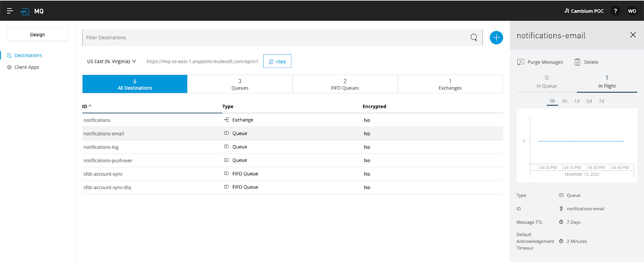Viewport: 644px width, 262px height.
Task: Select the 7d chart time range
Action: [x=601, y=101]
